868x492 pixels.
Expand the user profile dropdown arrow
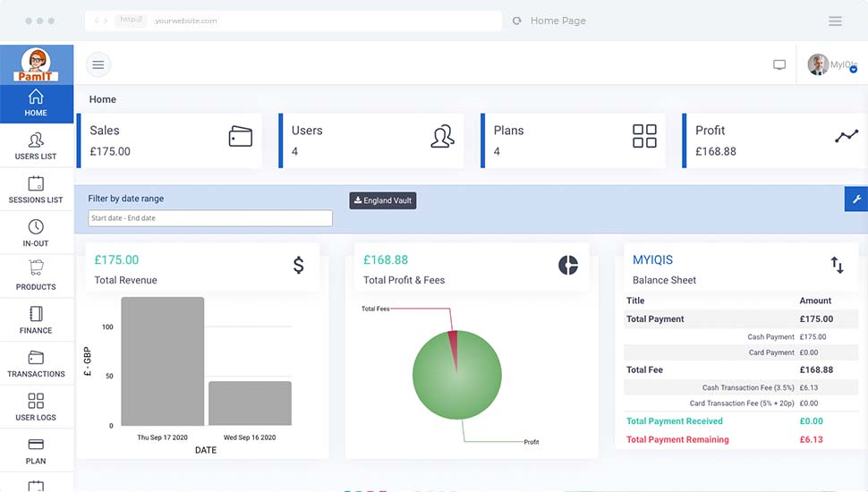point(854,69)
